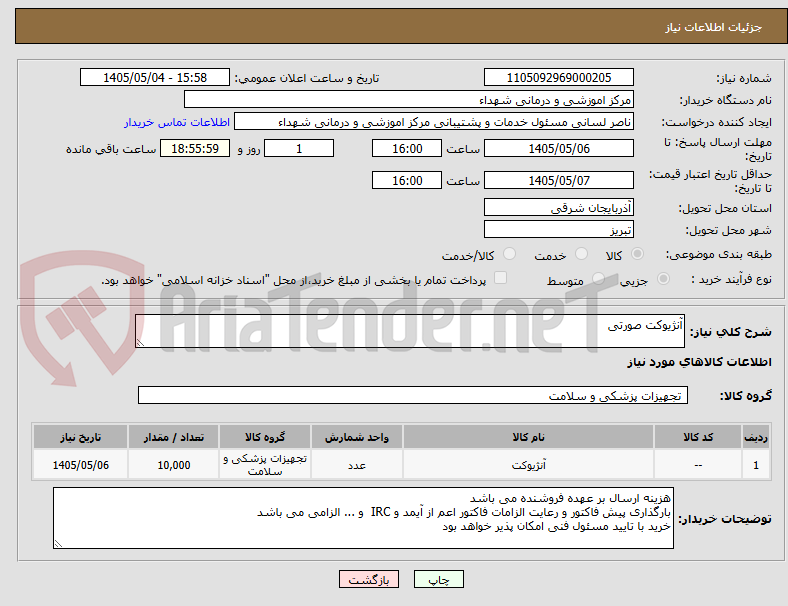Open اطلاعات تماس خریدار link

pos(177,122)
